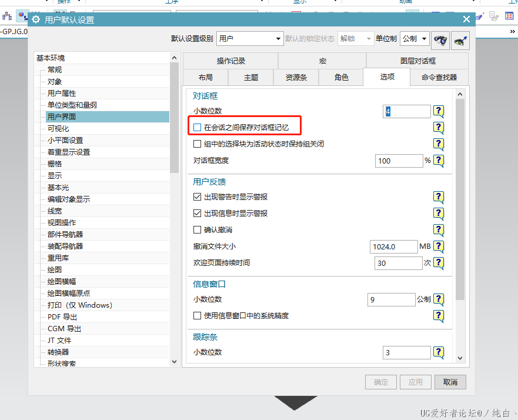
Task: Select 部件导航器 tree item
Action: point(65,234)
